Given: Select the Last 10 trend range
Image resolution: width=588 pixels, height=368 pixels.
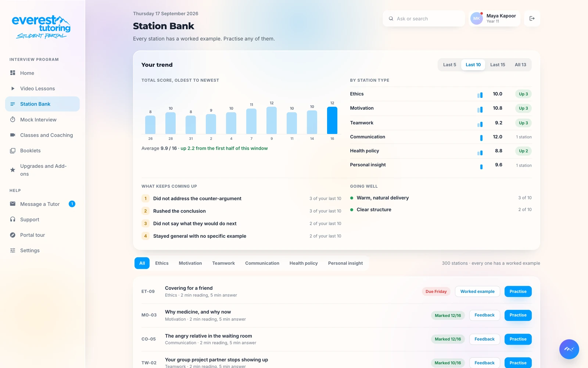Looking at the screenshot, I should pyautogui.click(x=473, y=65).
